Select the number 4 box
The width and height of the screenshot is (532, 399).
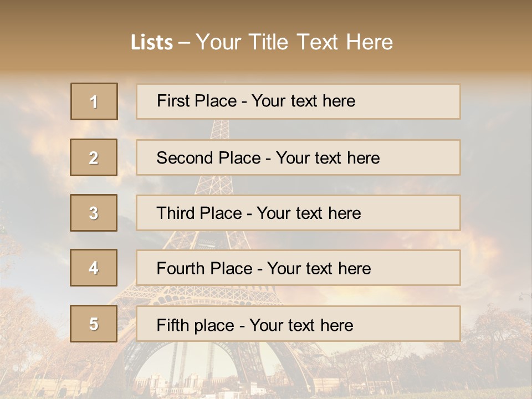(x=94, y=268)
